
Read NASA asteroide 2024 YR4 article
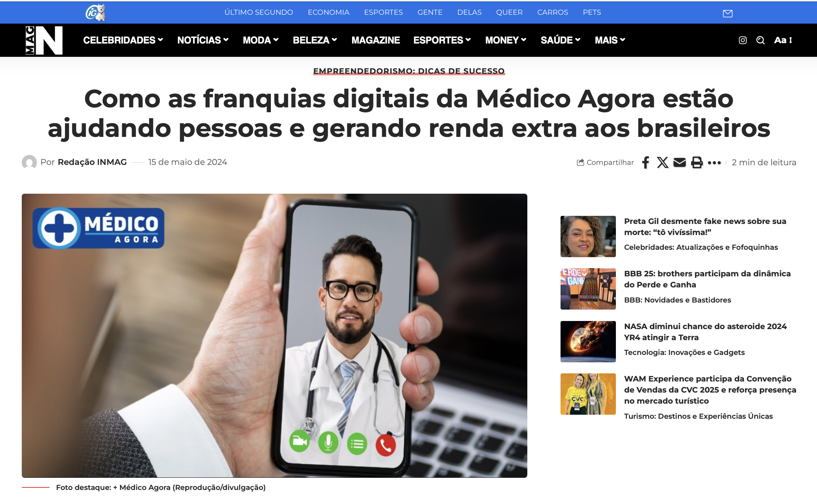[x=705, y=332]
